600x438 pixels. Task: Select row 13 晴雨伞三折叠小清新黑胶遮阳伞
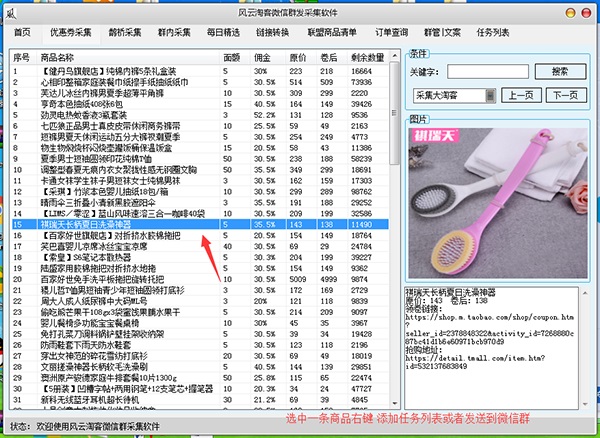coord(199,203)
